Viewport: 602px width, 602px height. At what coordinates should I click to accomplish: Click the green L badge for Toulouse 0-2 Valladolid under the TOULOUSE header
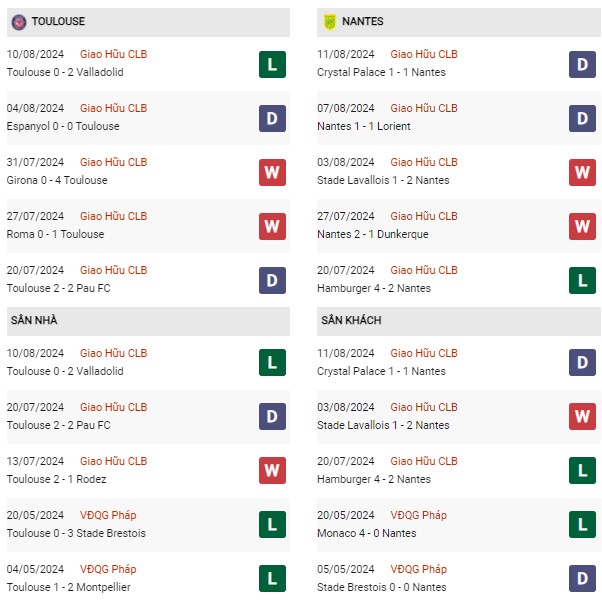pos(272,64)
